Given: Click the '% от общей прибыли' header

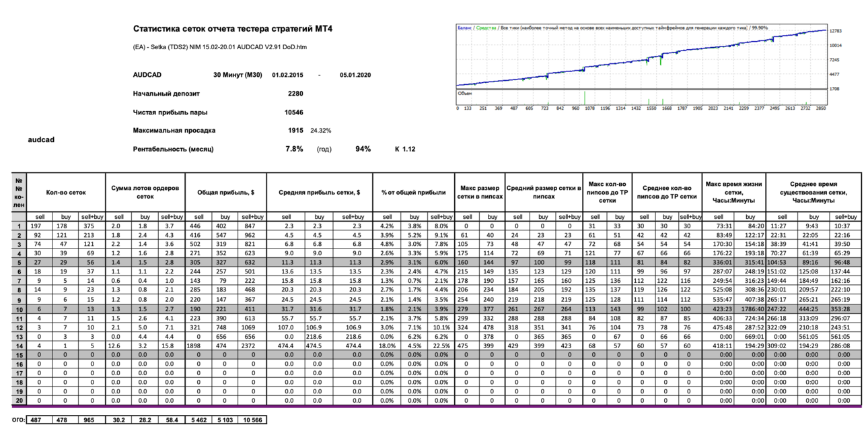Looking at the screenshot, I should (413, 192).
